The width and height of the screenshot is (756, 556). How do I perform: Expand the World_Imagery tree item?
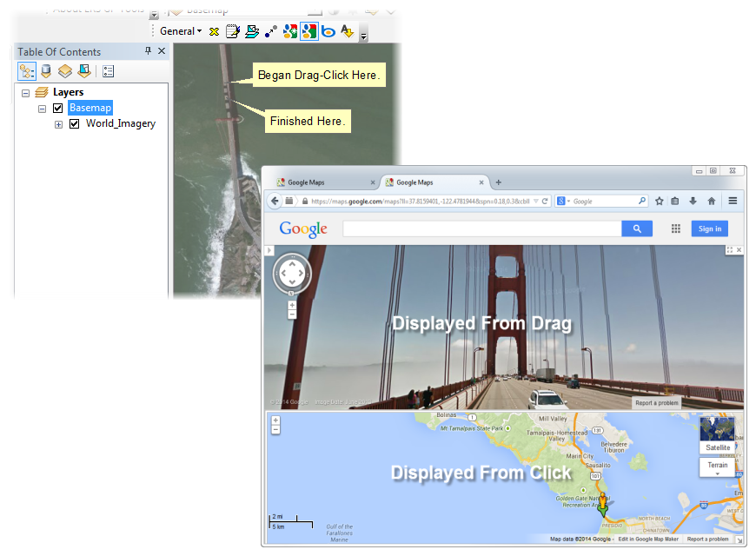(58, 123)
